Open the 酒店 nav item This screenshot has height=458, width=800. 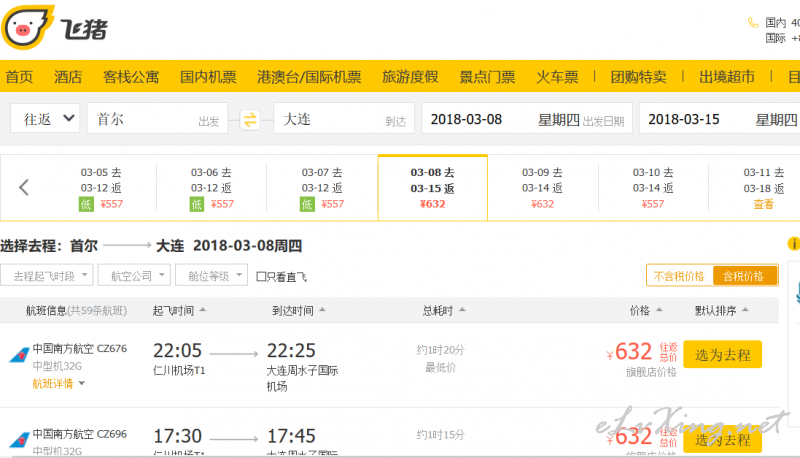[x=68, y=77]
